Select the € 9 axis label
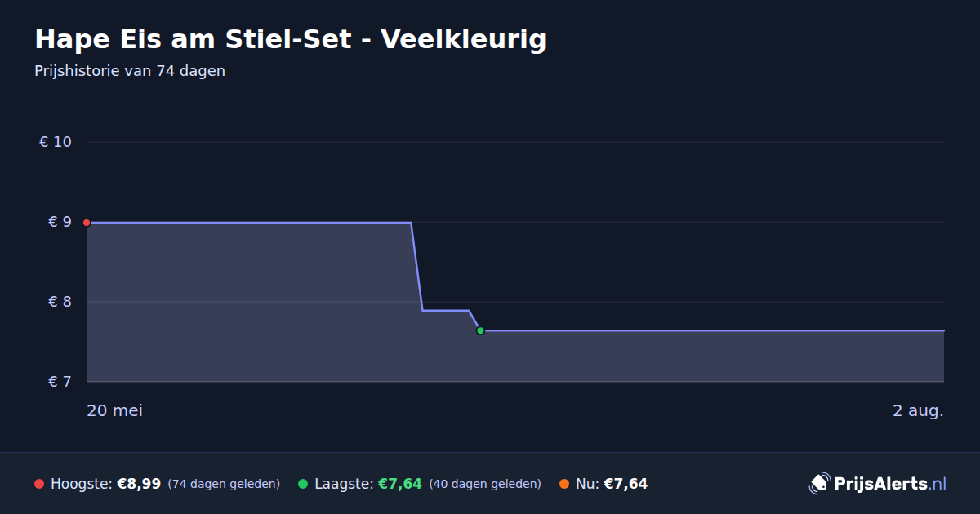Screen dimensions: 980x514 (x=60, y=222)
